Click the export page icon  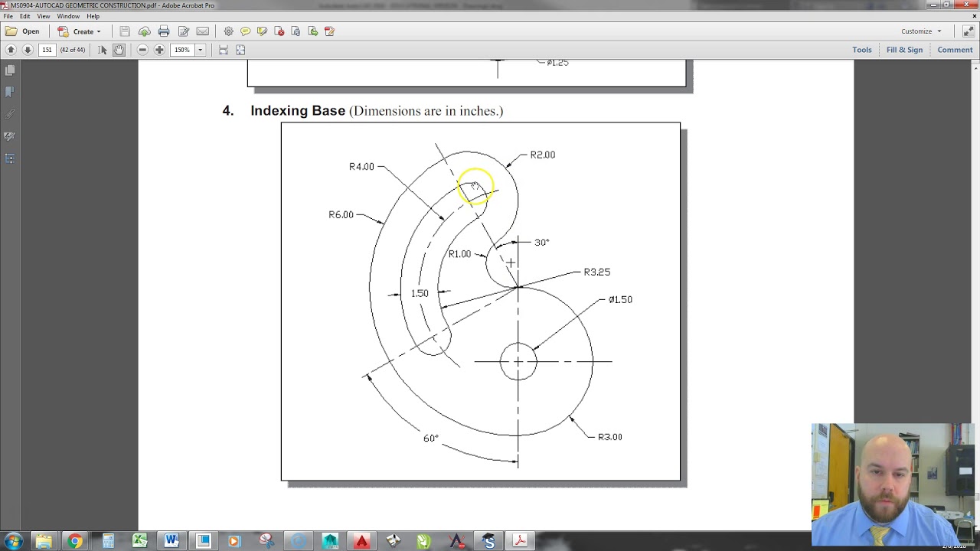pyautogui.click(x=312, y=31)
